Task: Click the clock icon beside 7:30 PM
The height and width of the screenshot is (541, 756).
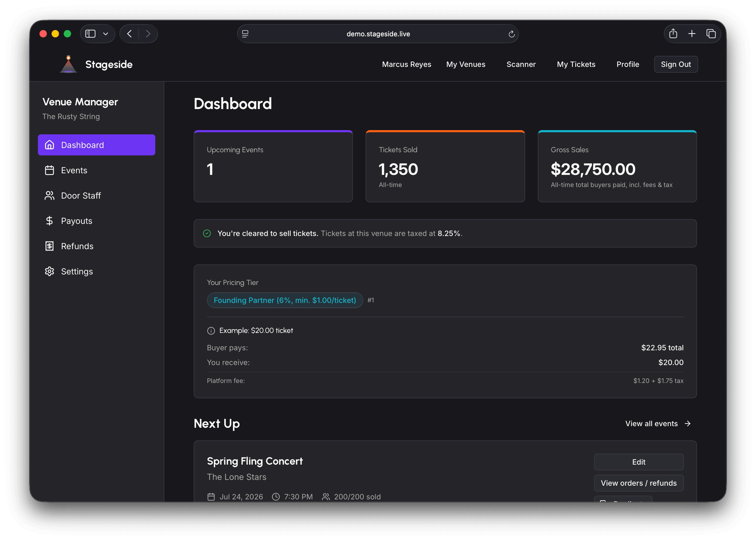Action: click(276, 497)
